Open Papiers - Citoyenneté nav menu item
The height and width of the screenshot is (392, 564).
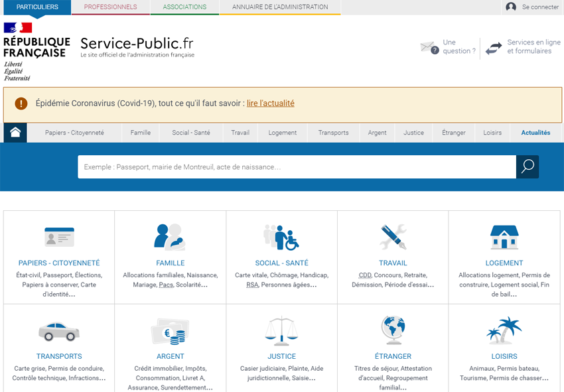(74, 133)
